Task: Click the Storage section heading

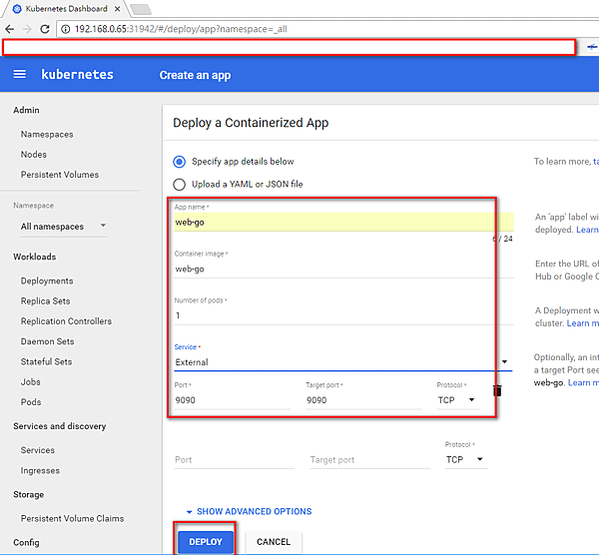Action: [29, 494]
